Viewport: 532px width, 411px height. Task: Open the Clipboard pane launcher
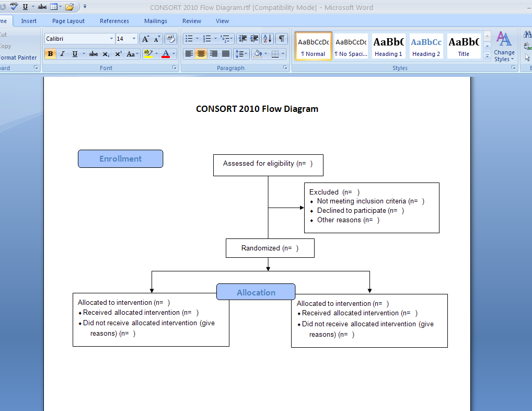(36, 68)
